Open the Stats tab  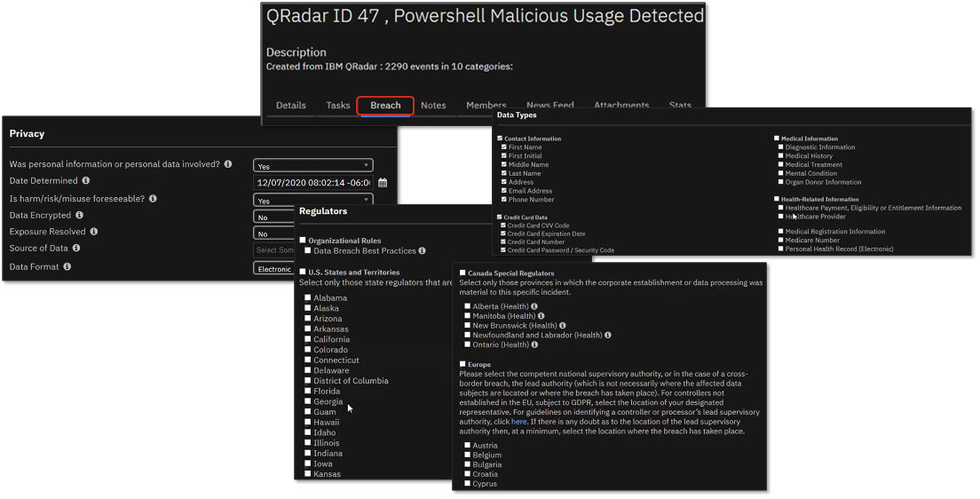click(680, 105)
